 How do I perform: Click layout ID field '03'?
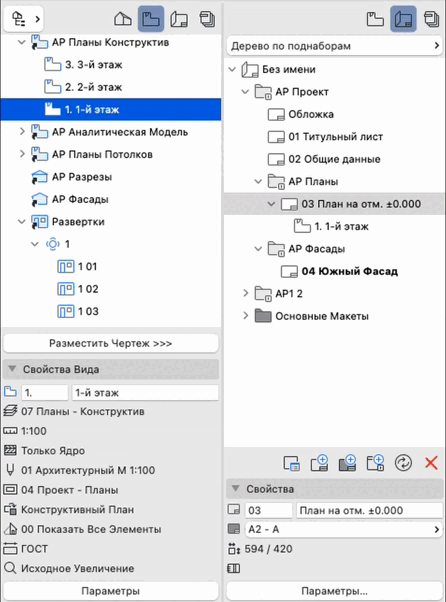tap(269, 510)
